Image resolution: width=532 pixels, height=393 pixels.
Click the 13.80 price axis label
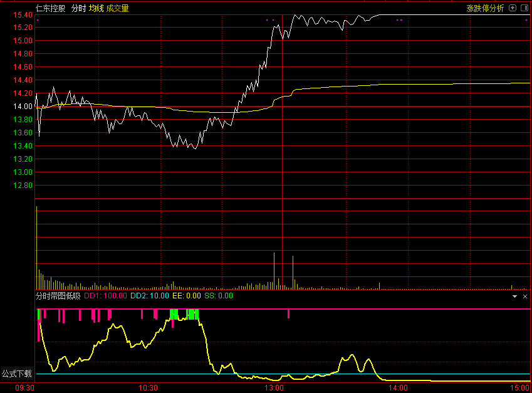coord(23,120)
